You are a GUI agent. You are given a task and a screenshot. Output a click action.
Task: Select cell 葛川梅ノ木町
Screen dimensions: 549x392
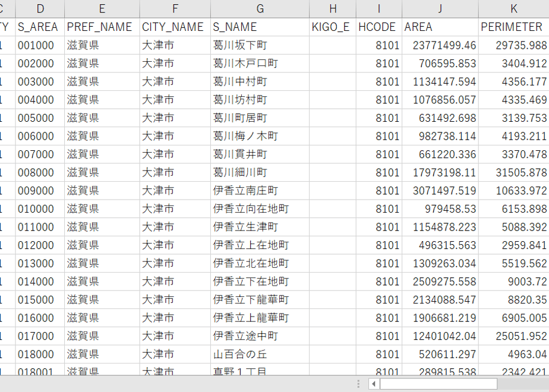coord(260,136)
